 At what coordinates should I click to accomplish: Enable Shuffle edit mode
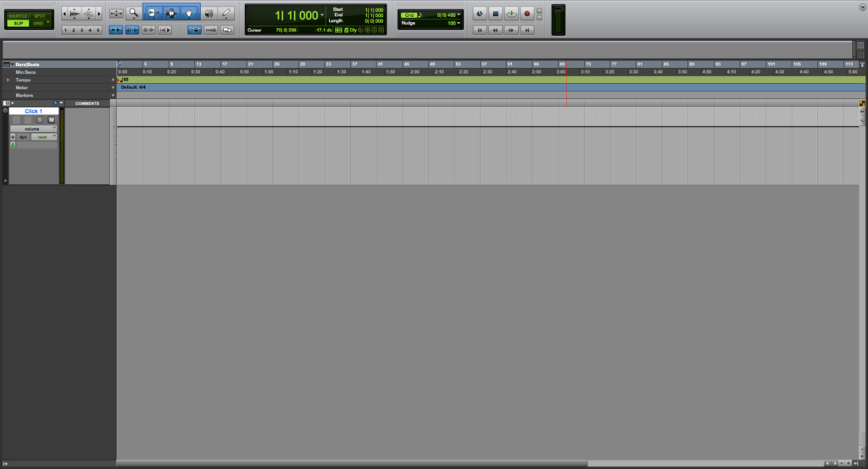pyautogui.click(x=18, y=16)
